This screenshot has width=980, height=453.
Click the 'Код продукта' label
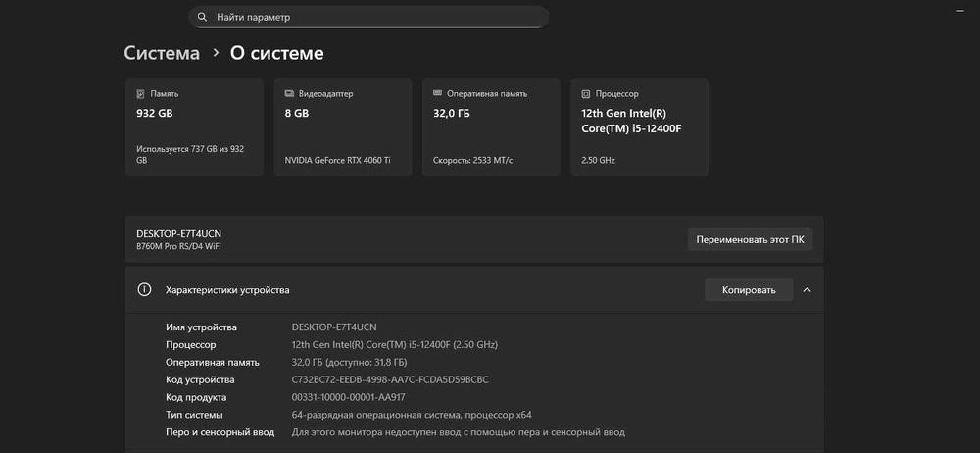pyautogui.click(x=196, y=397)
